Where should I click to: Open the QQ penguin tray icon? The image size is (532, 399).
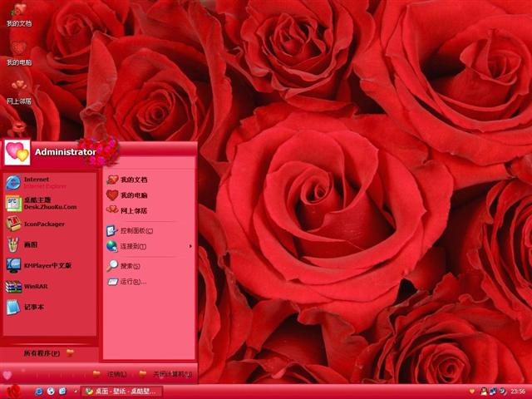coord(484,392)
